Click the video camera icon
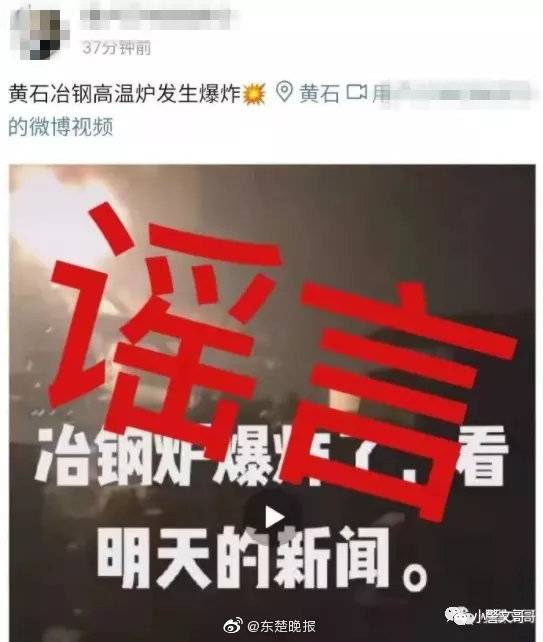 [356, 92]
